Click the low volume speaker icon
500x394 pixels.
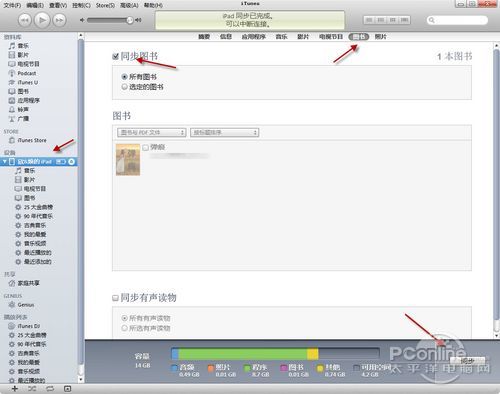82,20
